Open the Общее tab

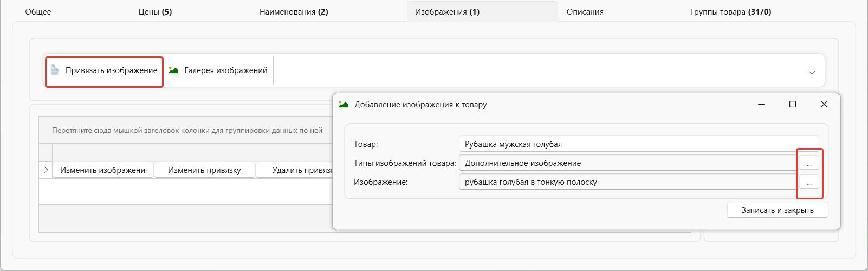click(x=38, y=12)
